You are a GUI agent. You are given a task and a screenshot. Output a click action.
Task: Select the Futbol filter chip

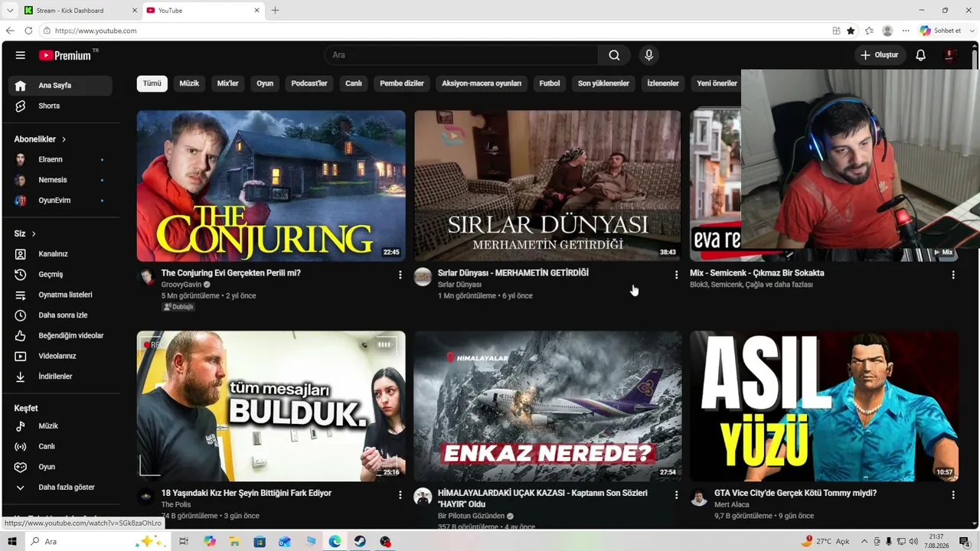[550, 83]
